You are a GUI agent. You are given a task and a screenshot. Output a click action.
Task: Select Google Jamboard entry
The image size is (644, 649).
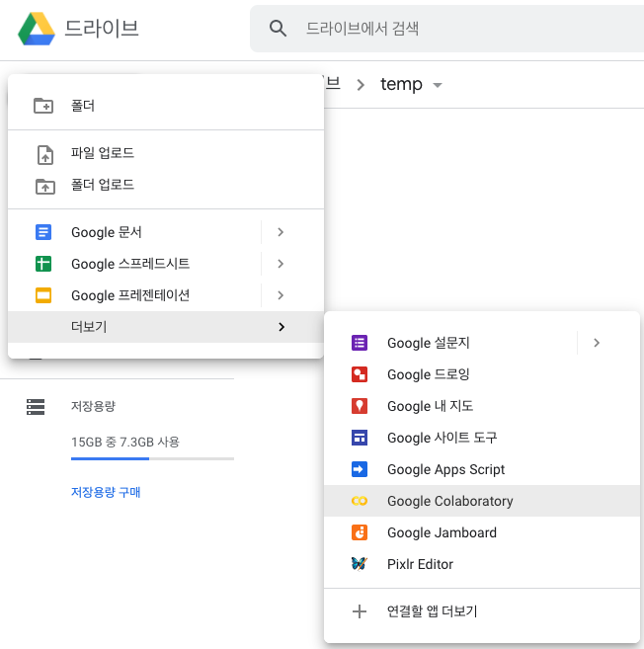(x=482, y=532)
